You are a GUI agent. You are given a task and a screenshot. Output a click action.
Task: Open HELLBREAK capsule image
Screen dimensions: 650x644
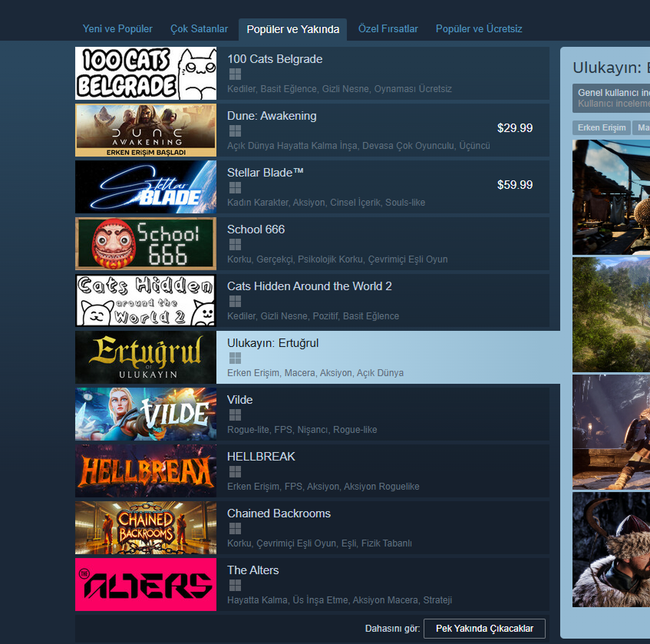[146, 471]
